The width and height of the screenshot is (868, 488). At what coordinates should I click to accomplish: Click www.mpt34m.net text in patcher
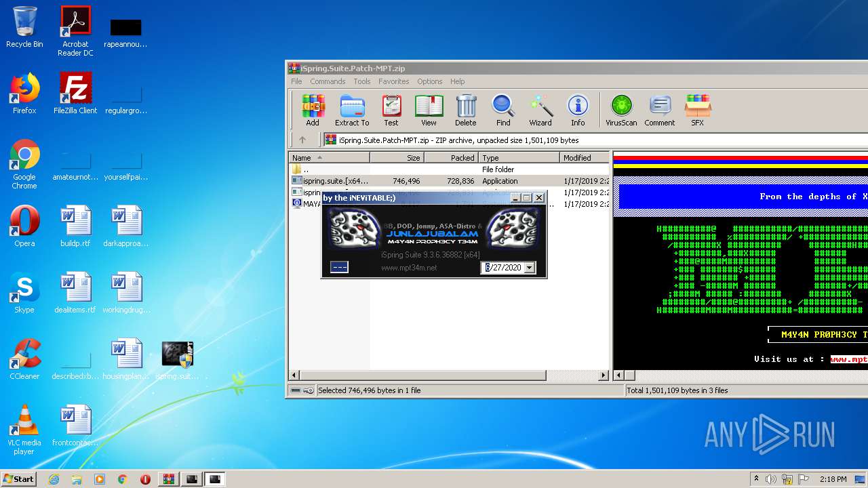pos(409,268)
